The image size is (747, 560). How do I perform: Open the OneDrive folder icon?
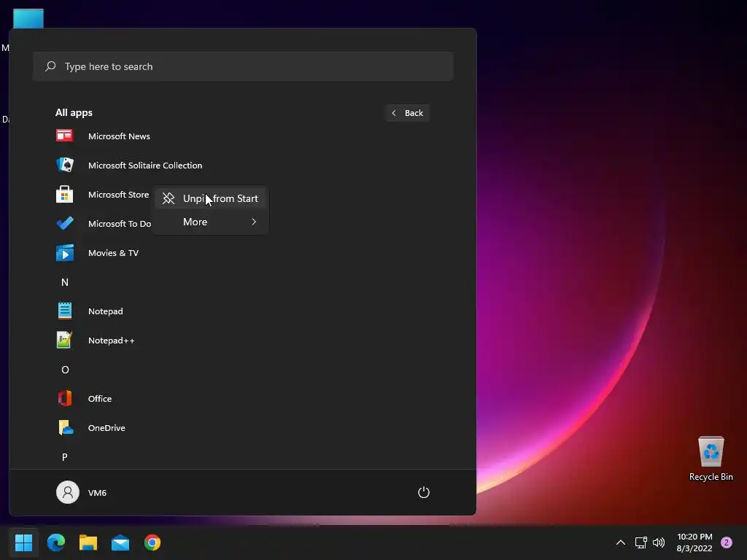tap(65, 427)
